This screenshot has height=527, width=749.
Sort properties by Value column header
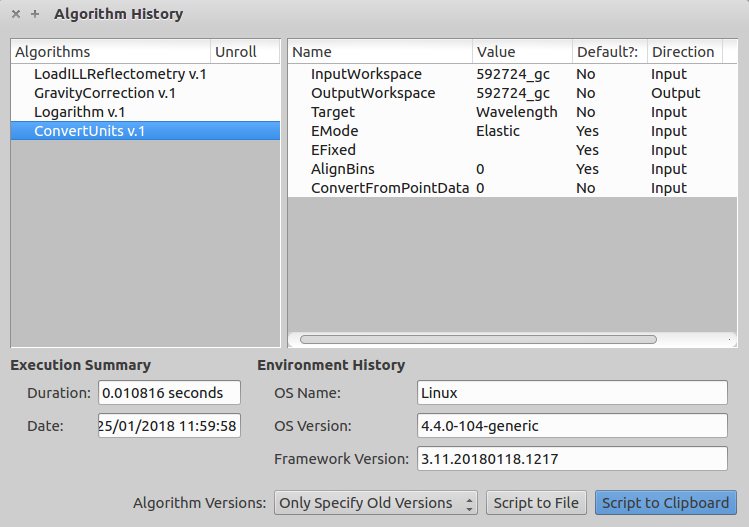[520, 52]
